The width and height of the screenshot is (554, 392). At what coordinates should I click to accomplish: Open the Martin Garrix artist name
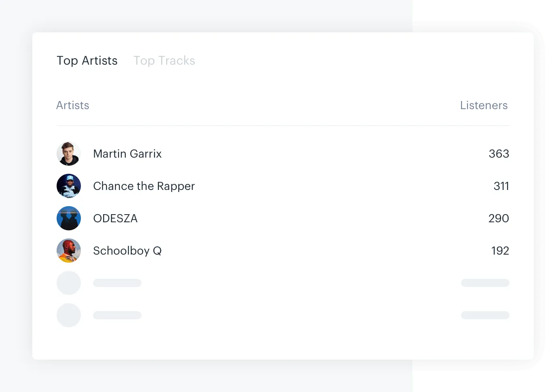pos(127,154)
